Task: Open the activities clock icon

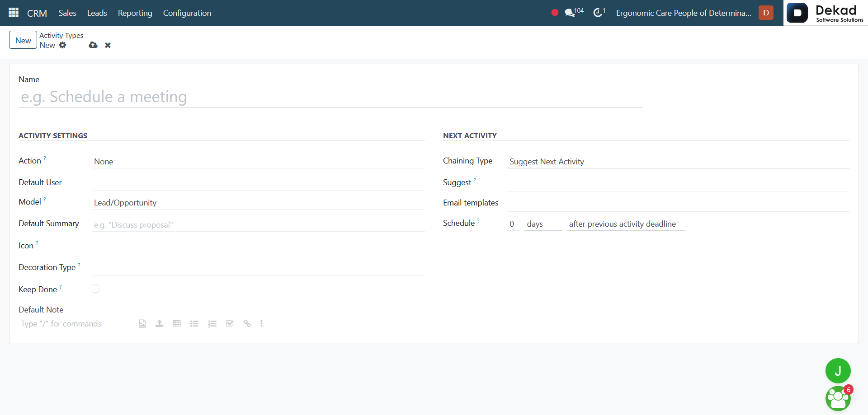Action: pos(599,13)
